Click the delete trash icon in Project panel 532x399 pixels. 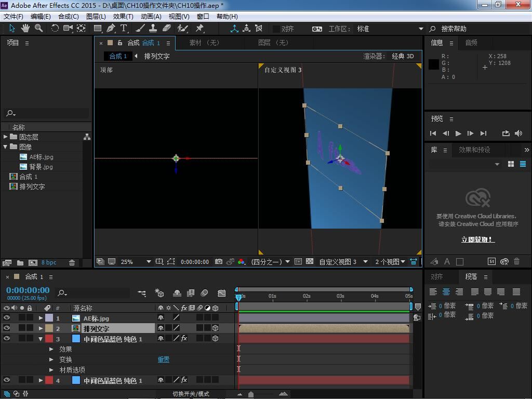[x=72, y=262]
